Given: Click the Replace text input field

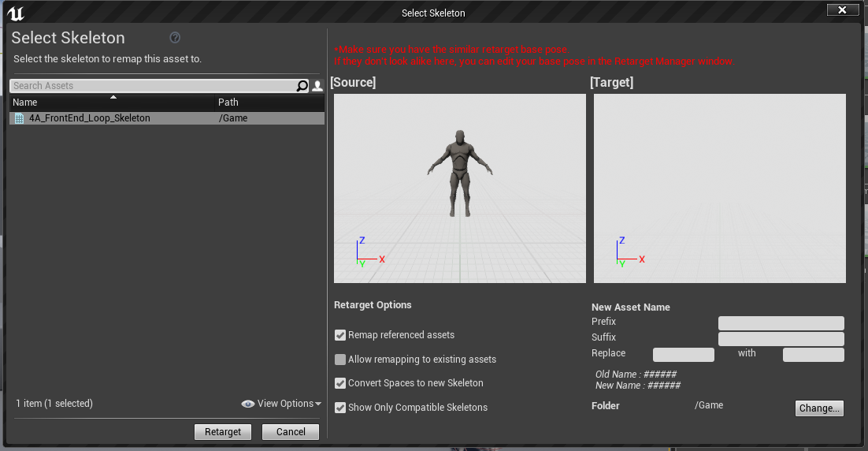Looking at the screenshot, I should [x=684, y=355].
